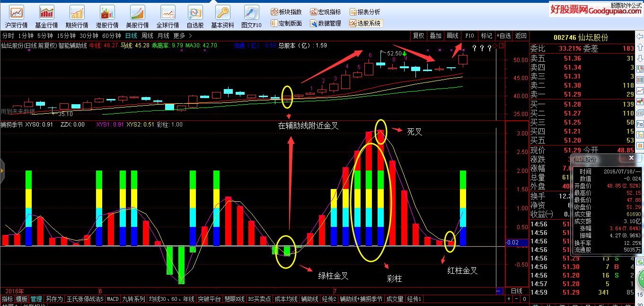Open 美股行情 US stock quotes

[x=137, y=17]
